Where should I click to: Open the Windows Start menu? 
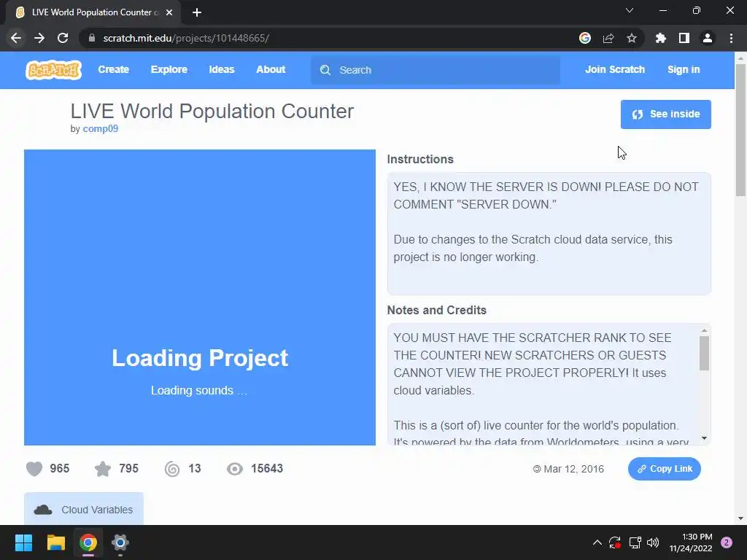point(23,542)
